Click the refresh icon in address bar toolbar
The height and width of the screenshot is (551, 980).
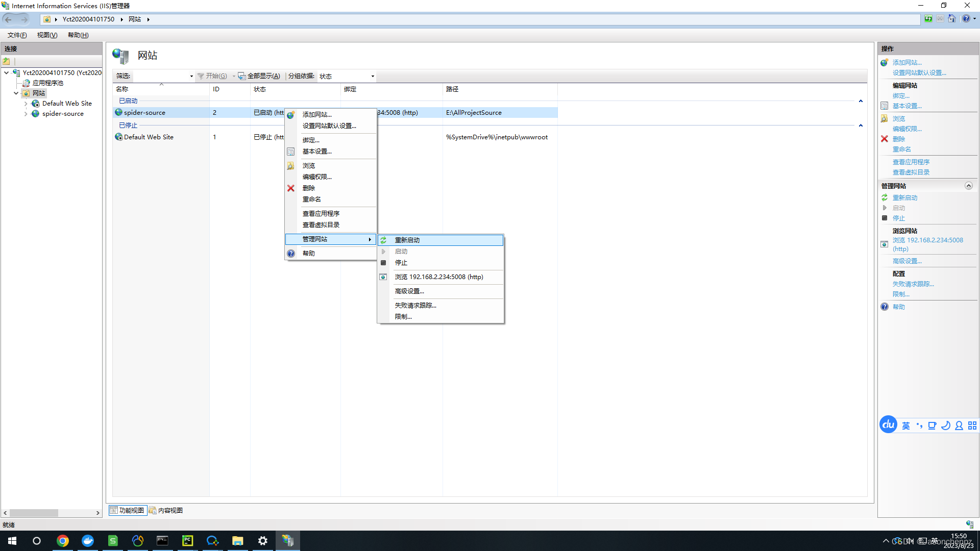click(x=928, y=19)
